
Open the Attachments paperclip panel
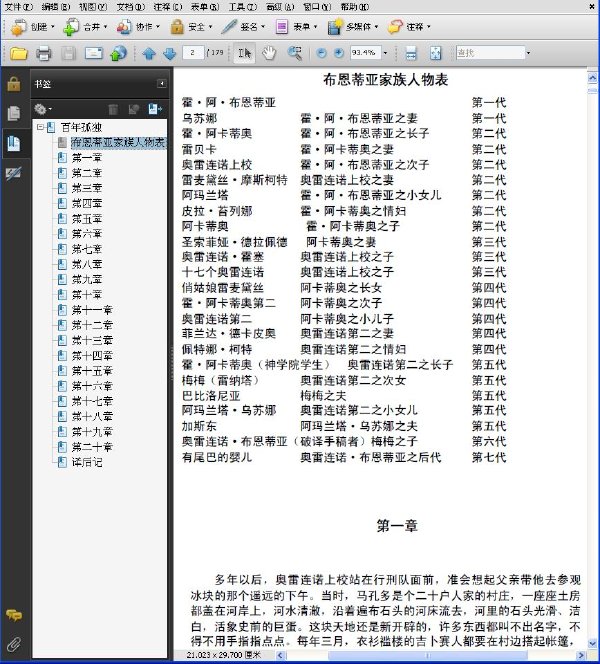point(14,645)
